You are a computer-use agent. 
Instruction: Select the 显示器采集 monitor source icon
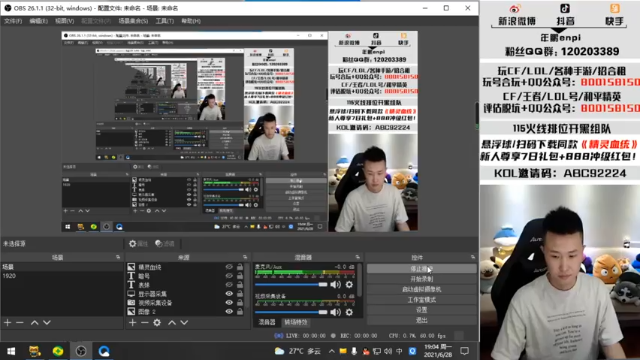(x=131, y=294)
